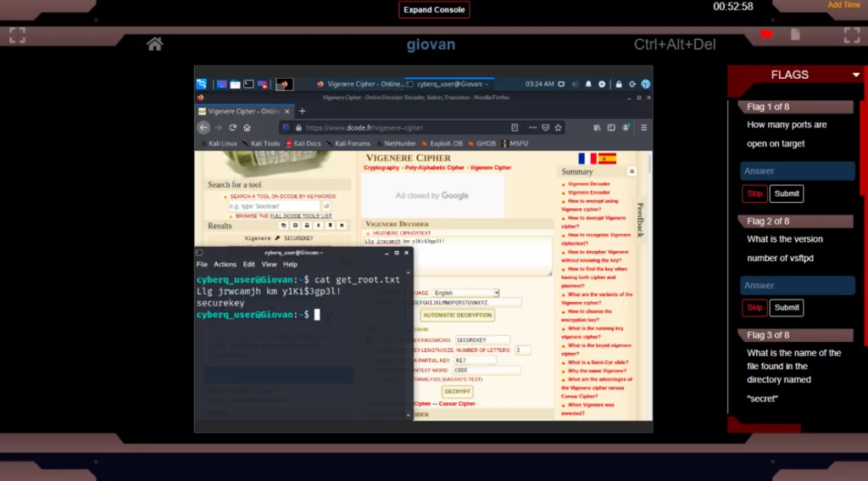Bookmark this page with star icon
This screenshot has width=868, height=481.
(x=558, y=127)
